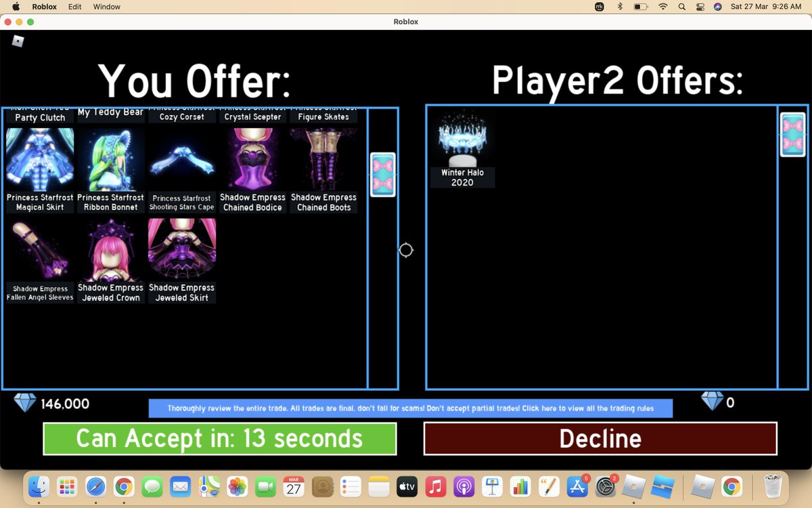This screenshot has height=508, width=812.
Task: Open Pages from the Dock
Action: (x=549, y=486)
